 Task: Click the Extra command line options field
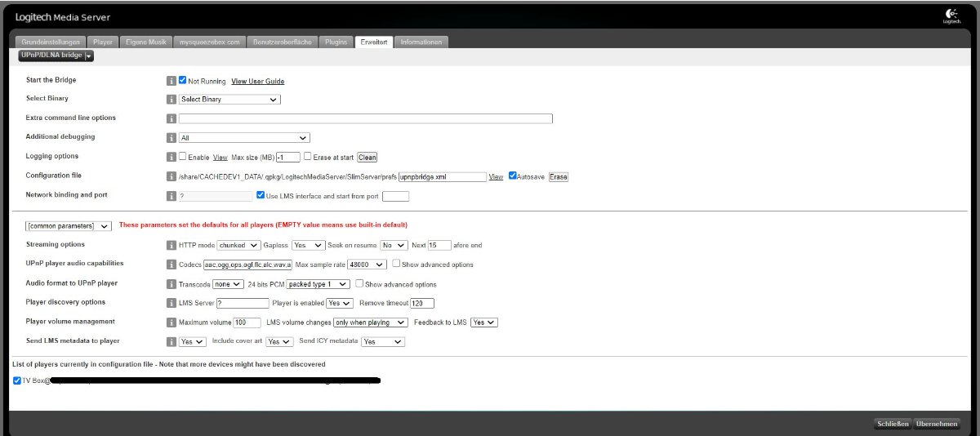coord(366,118)
